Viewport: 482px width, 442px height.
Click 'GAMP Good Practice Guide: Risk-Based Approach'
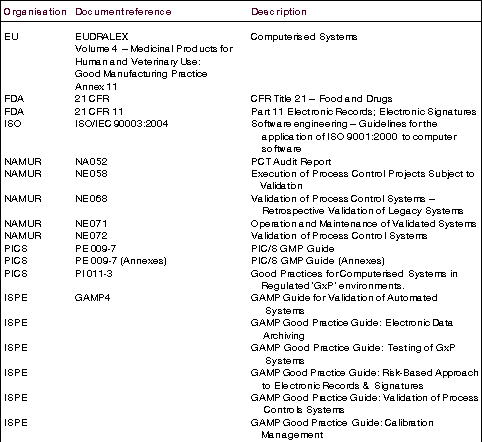coord(365,373)
